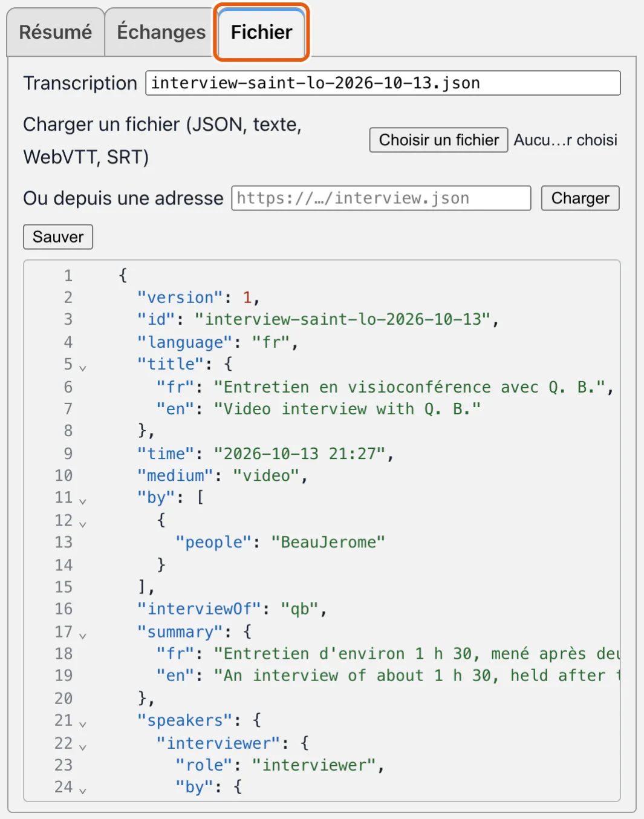
Task: Click the "role" key on line 23
Action: (204, 765)
